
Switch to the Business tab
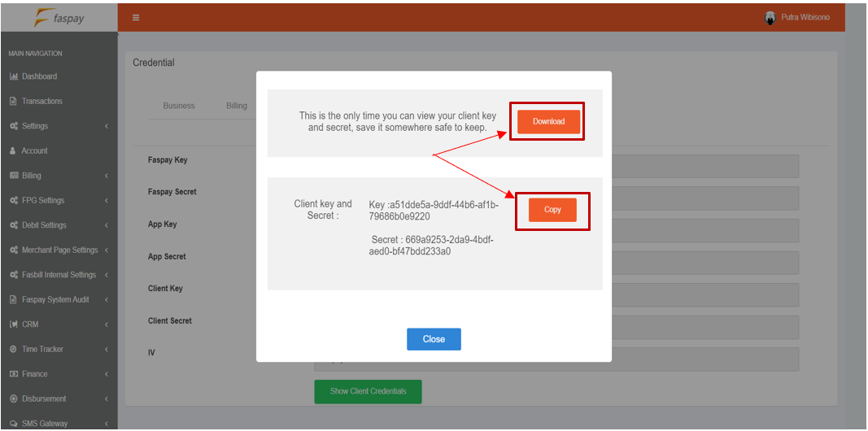click(179, 106)
